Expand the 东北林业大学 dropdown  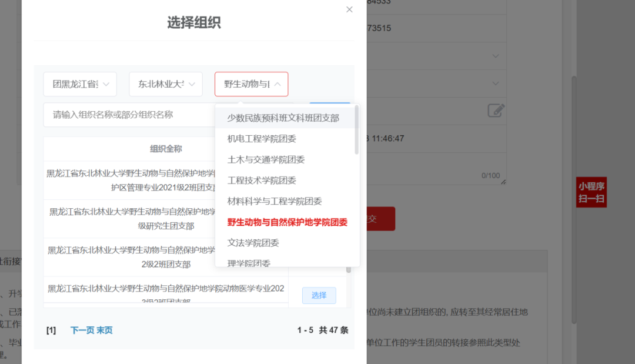(x=166, y=84)
